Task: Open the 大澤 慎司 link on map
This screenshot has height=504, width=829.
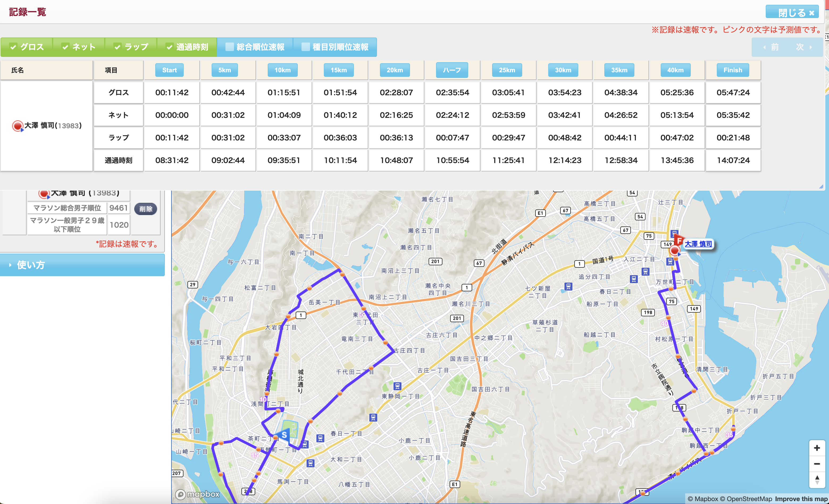Action: [x=698, y=244]
